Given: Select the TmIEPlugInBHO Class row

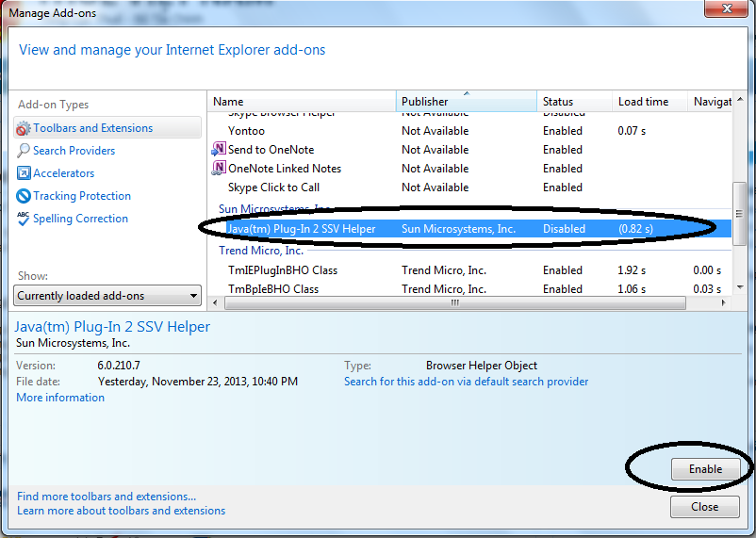Looking at the screenshot, I should click(469, 270).
